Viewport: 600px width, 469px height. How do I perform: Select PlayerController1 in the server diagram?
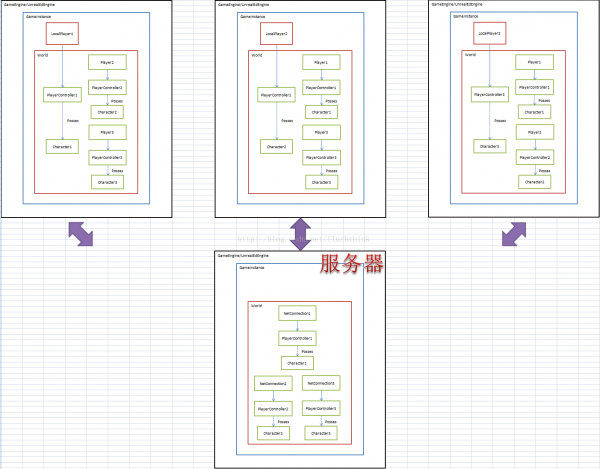(x=297, y=339)
